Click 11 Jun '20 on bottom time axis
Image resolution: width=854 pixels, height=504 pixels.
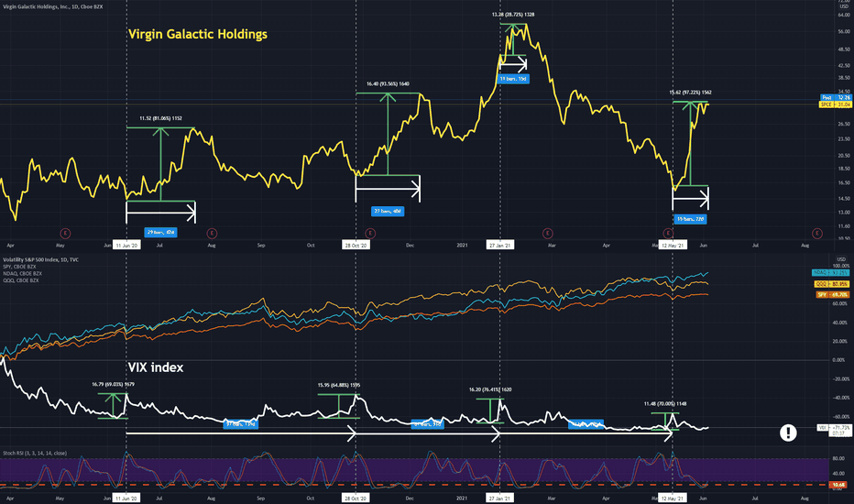point(126,498)
